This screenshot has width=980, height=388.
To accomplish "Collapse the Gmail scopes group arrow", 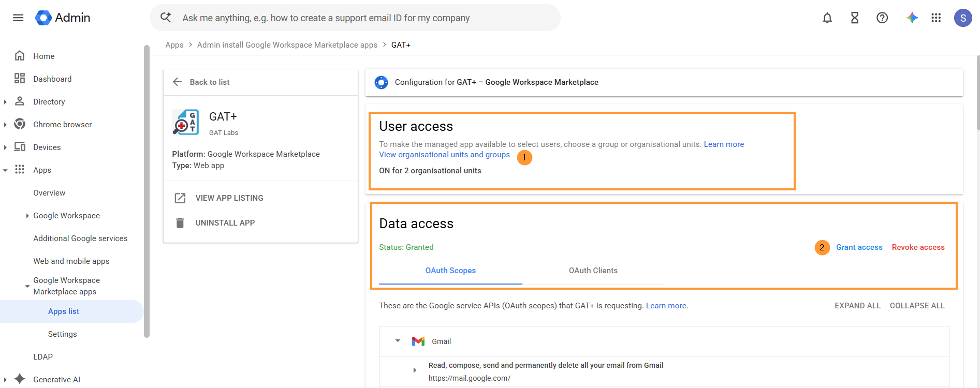I will 398,341.
